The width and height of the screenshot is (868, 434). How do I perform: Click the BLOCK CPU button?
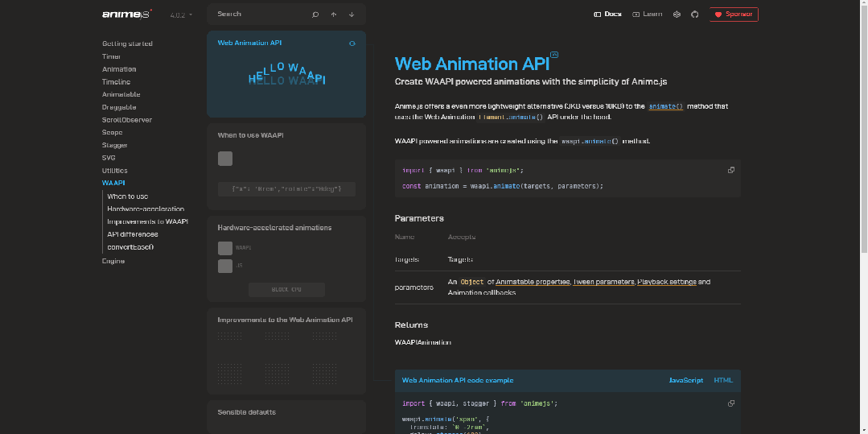pyautogui.click(x=286, y=290)
